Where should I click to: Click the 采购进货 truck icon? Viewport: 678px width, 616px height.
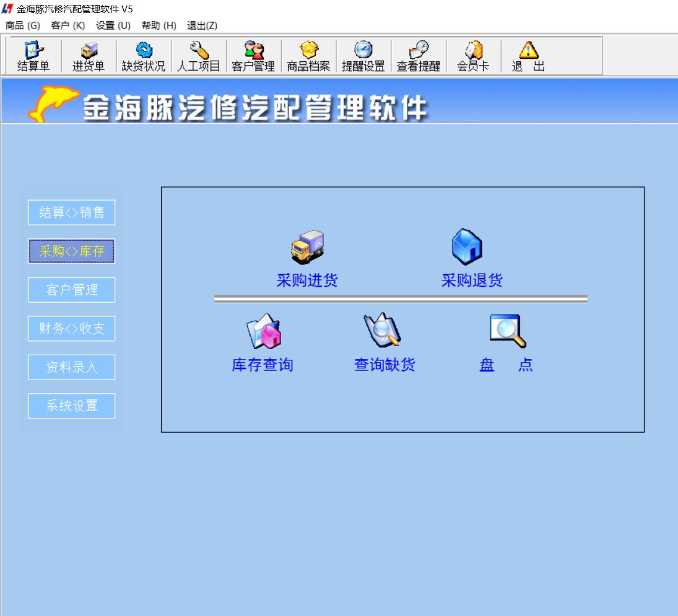[307, 247]
